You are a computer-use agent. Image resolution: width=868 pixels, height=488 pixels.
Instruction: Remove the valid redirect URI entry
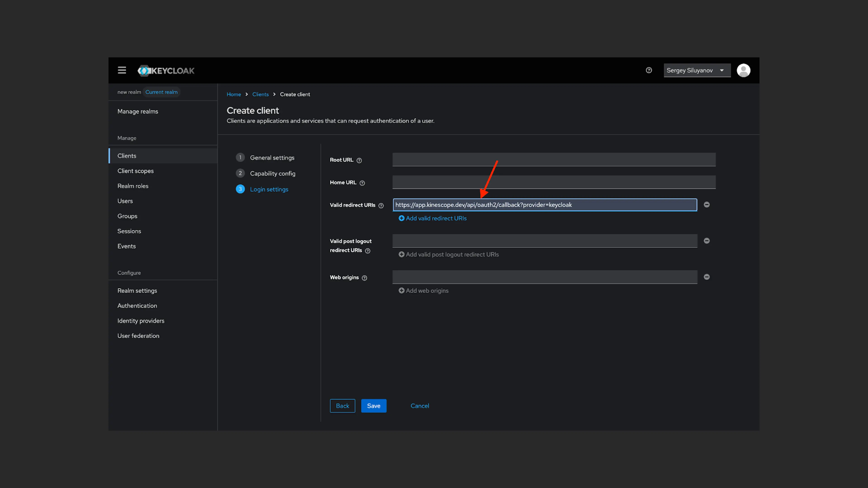pyautogui.click(x=707, y=205)
